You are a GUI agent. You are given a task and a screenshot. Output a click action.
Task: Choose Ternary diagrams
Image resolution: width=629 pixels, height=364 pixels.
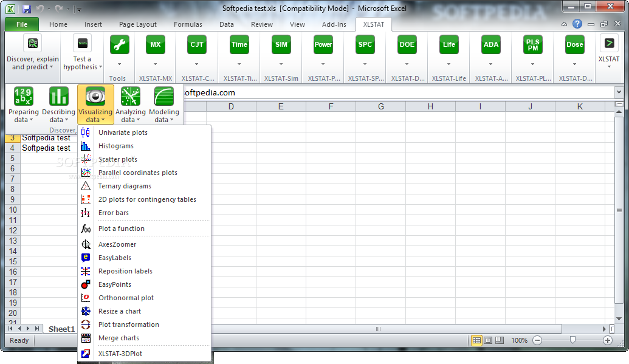144,186
